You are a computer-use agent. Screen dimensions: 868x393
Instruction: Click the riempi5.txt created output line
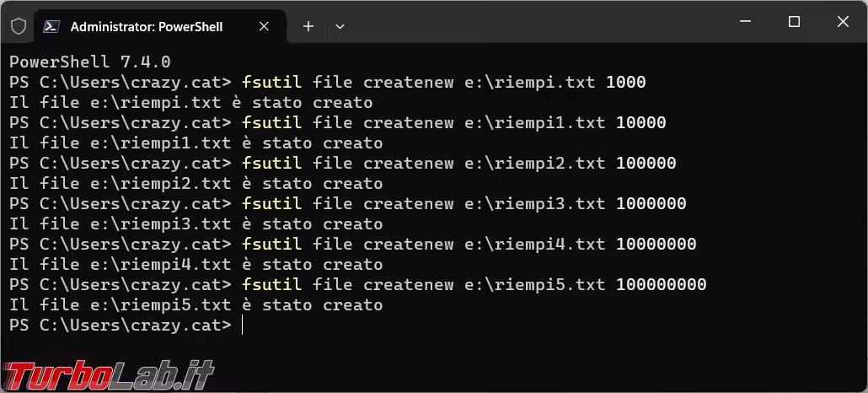[x=196, y=305]
